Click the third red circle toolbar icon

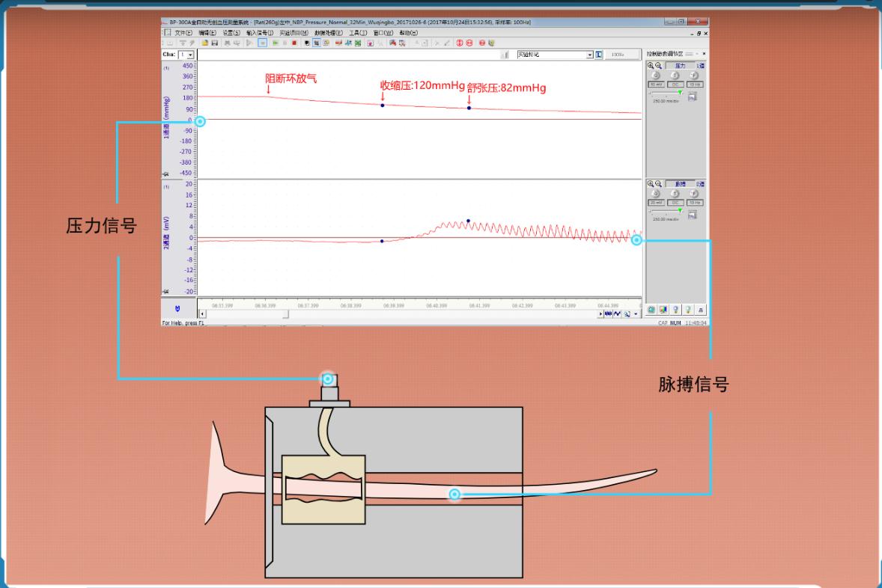[482, 43]
